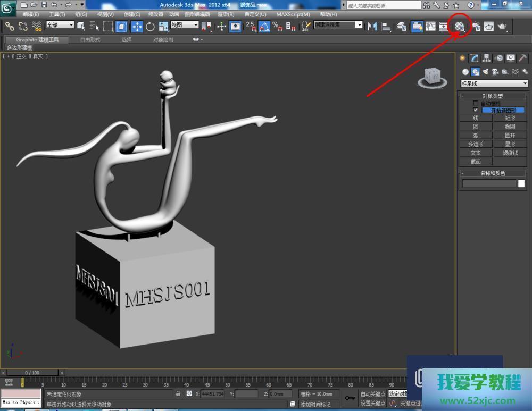Open the 渲染(R) menu
The width and height of the screenshot is (532, 411).
226,14
